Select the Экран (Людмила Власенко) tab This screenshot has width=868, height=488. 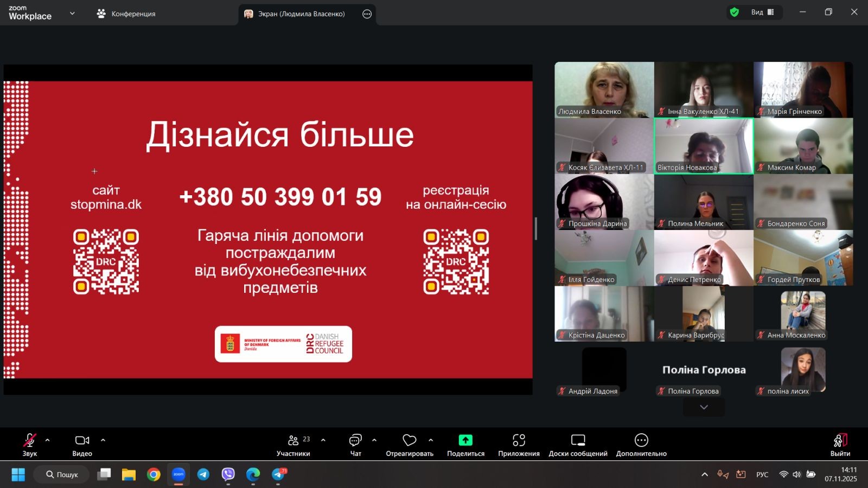pos(301,14)
